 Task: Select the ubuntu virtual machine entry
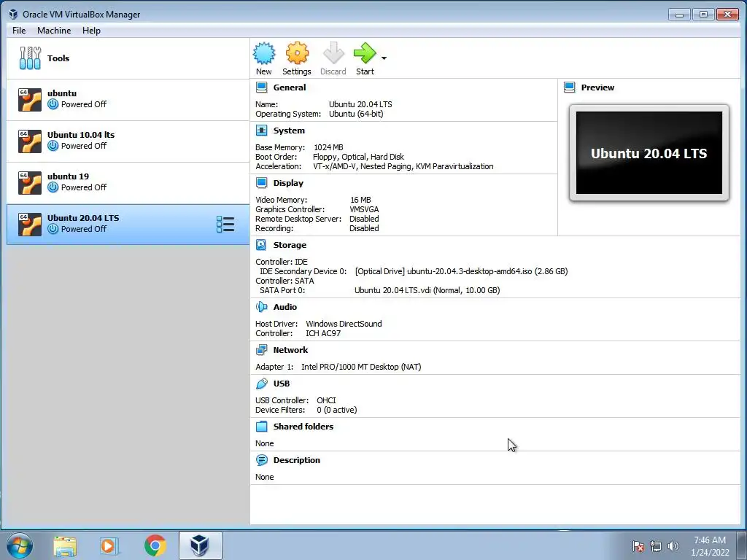pos(128,99)
